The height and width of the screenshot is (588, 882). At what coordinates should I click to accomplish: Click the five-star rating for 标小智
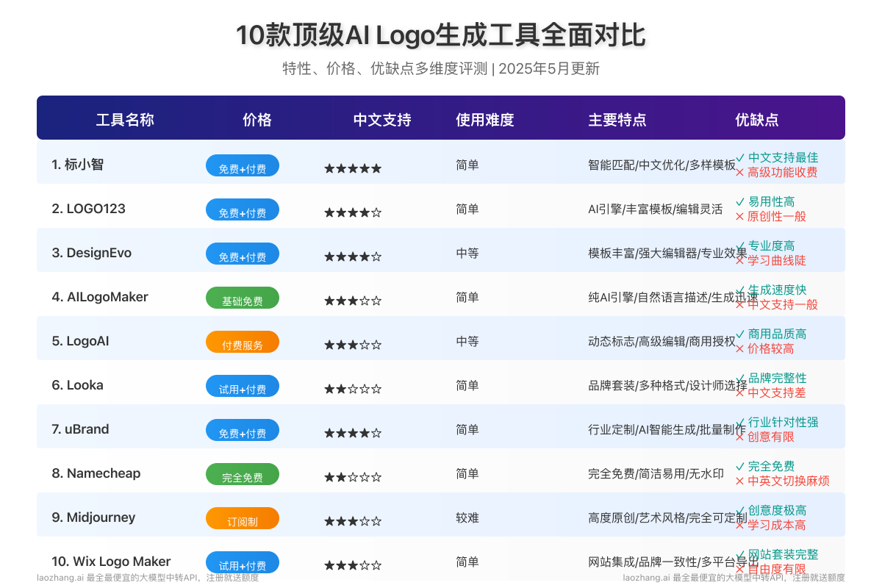[x=353, y=168]
